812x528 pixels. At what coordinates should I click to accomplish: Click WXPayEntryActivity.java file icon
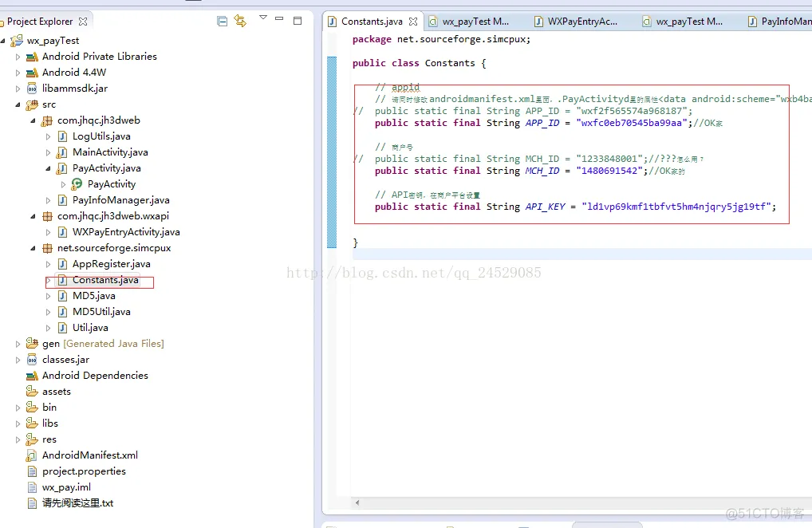[x=62, y=232]
